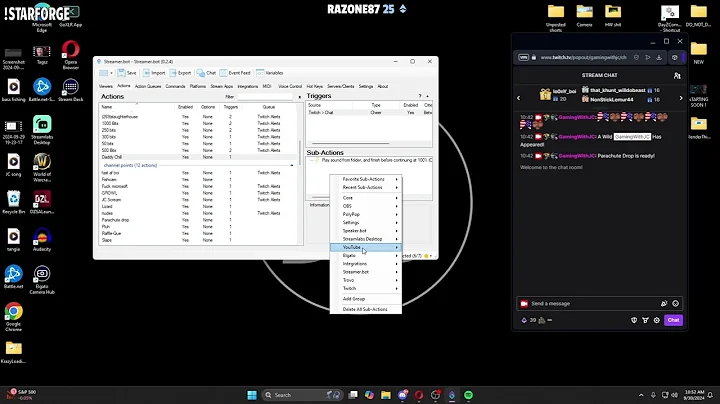Switch to the Action Queues tab
Screen dimensions: 720x404
[x=148, y=86]
